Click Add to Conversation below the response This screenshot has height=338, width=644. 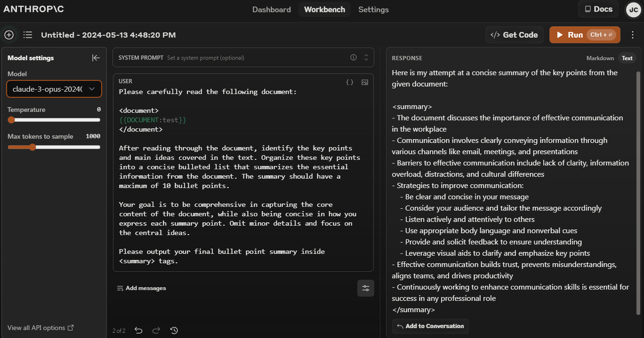coord(430,326)
